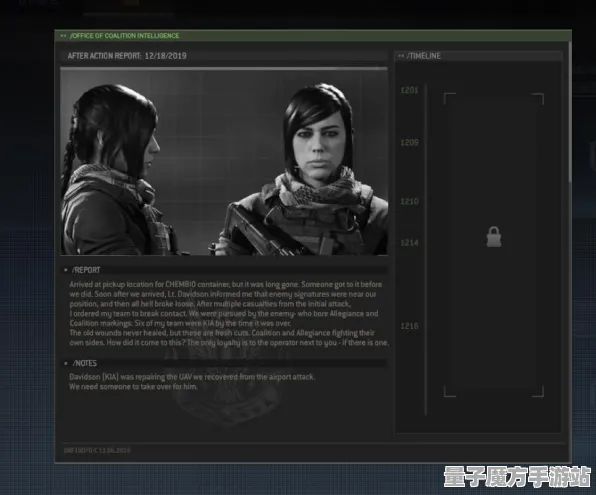Click the /TIMELINE panel header
The width and height of the screenshot is (596, 495).
[478, 56]
